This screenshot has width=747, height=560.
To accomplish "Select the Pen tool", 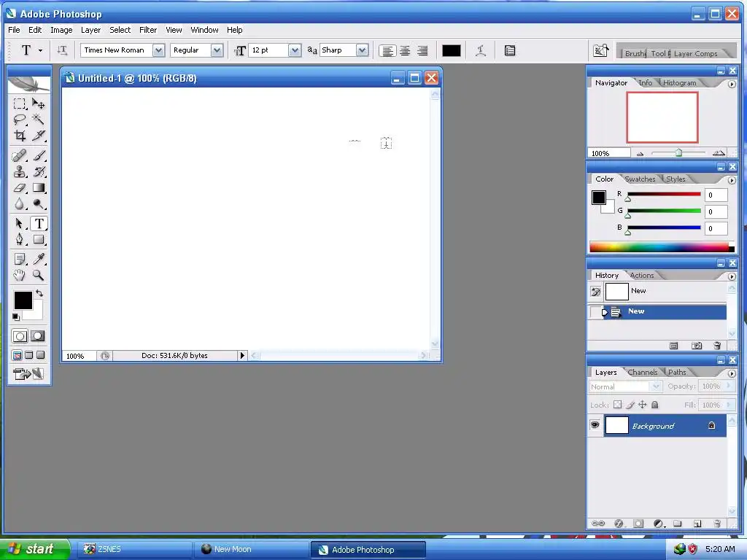I will (20, 239).
